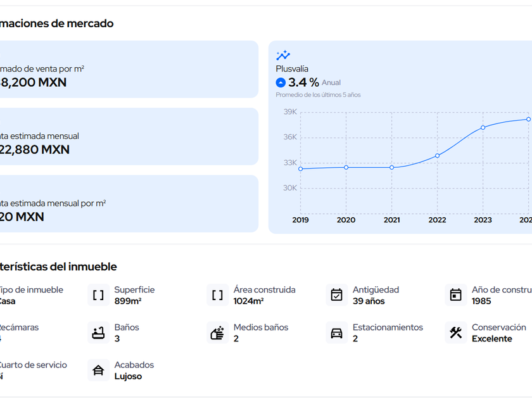Screen dimensions: 532x399
Task: Click the Acabados house icon
Action: point(98,370)
